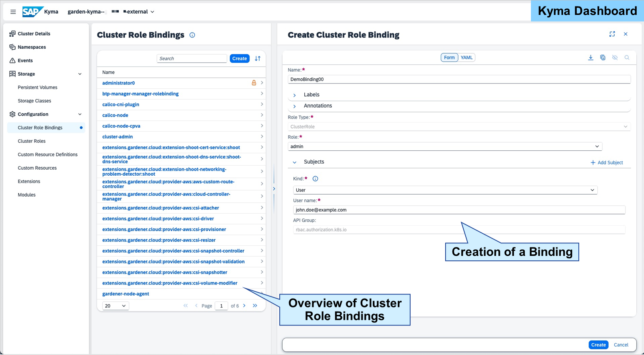Focus the Search field in bindings list
The image size is (644, 355).
[192, 58]
